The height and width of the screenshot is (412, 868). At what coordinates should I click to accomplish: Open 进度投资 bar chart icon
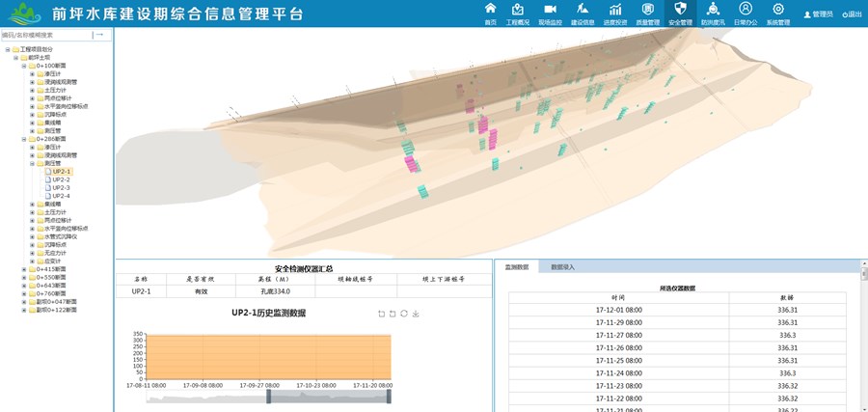coord(614,13)
